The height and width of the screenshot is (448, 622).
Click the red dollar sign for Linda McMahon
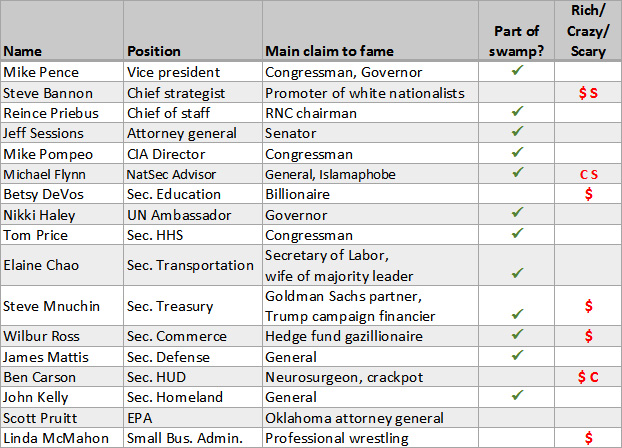588,438
